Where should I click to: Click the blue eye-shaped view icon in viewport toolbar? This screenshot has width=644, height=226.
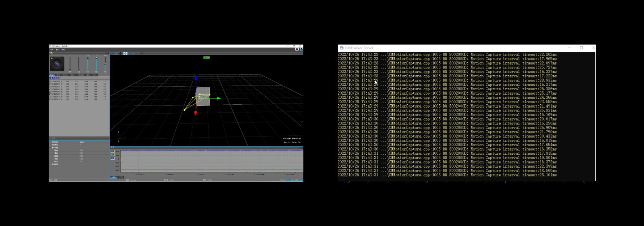[134, 53]
